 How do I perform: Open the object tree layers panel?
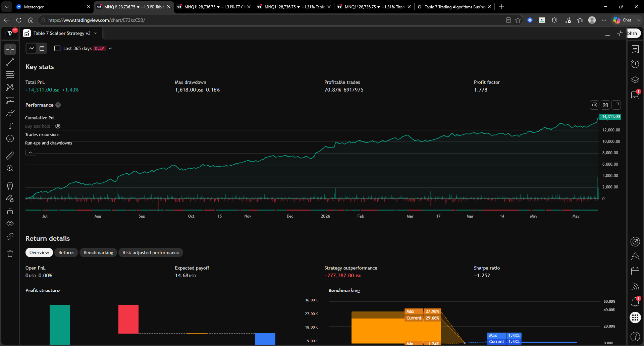click(x=635, y=80)
